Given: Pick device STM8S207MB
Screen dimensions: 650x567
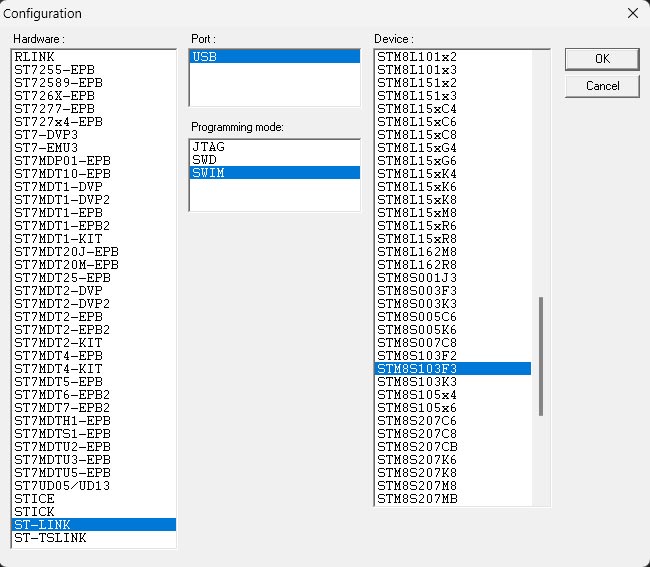Looking at the screenshot, I should pos(453,499).
